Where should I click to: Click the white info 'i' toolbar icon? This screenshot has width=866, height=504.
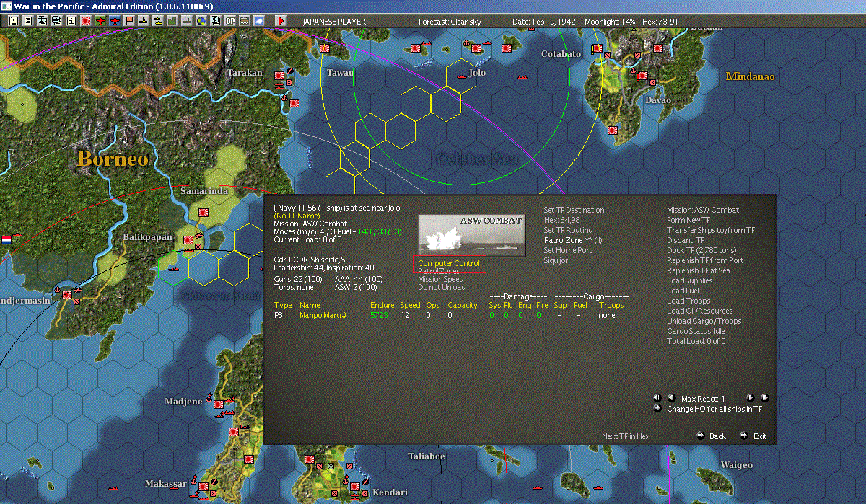point(71,21)
